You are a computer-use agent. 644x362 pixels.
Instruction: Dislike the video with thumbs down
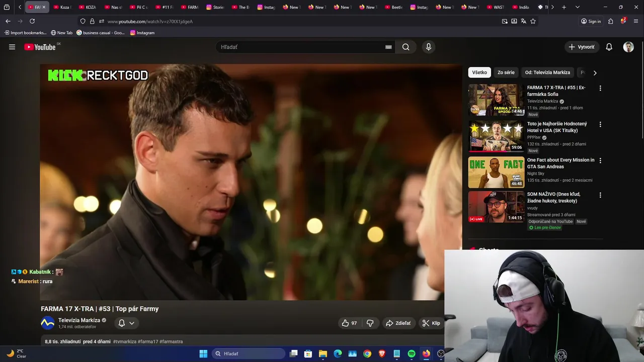(370, 323)
